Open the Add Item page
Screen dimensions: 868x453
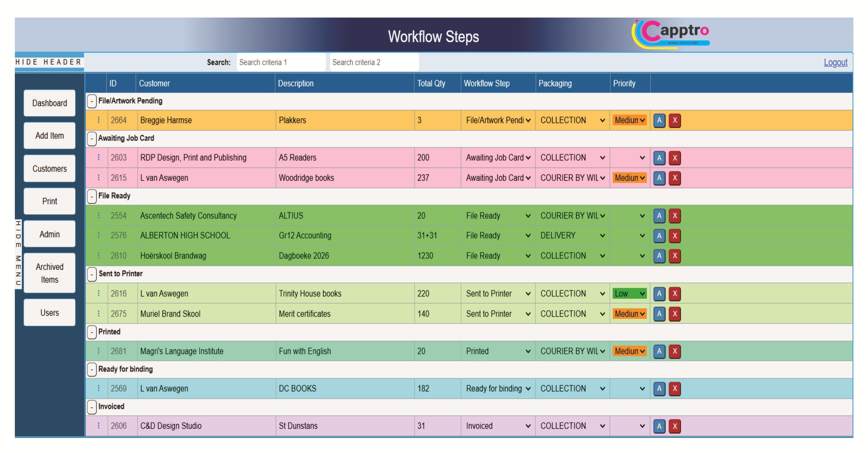49,136
